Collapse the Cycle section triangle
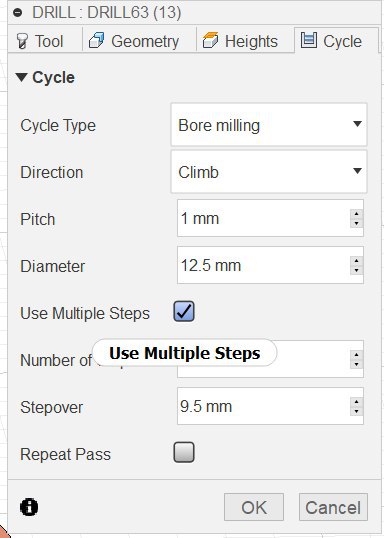This screenshot has height=538, width=384. (21, 77)
